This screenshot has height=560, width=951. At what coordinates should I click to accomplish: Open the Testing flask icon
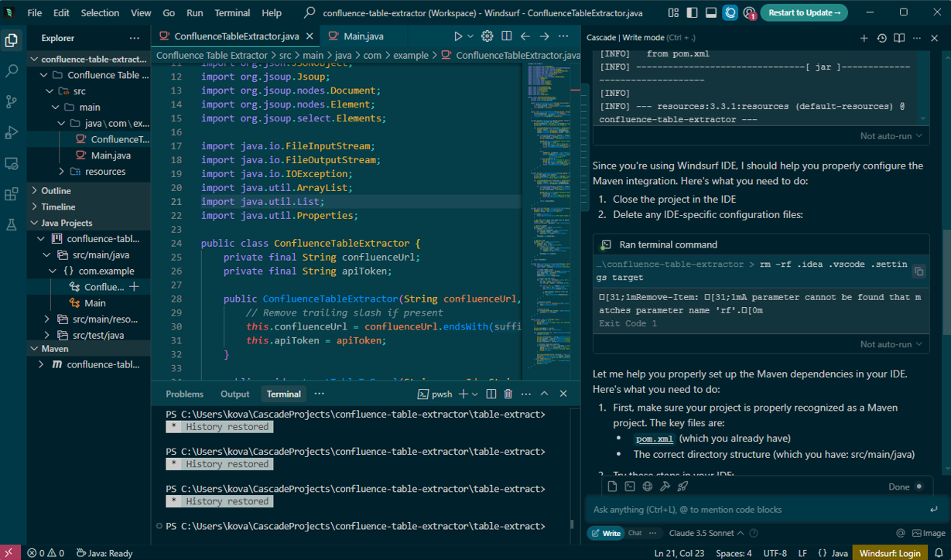[x=12, y=225]
